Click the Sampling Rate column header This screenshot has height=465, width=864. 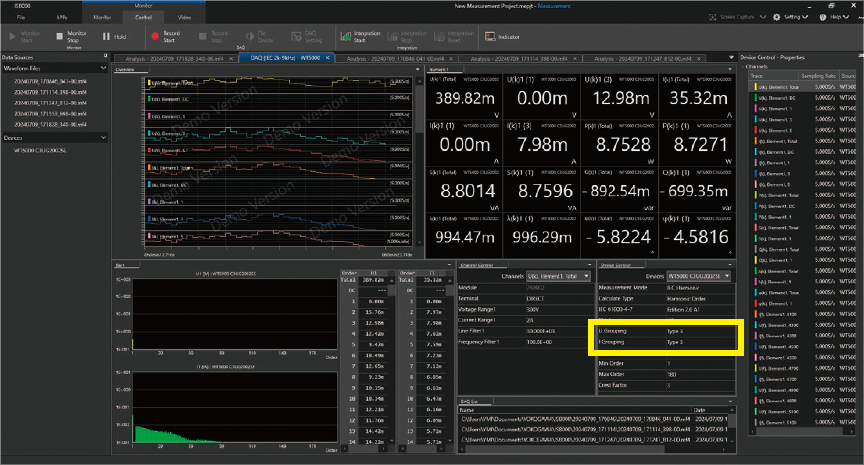820,78
